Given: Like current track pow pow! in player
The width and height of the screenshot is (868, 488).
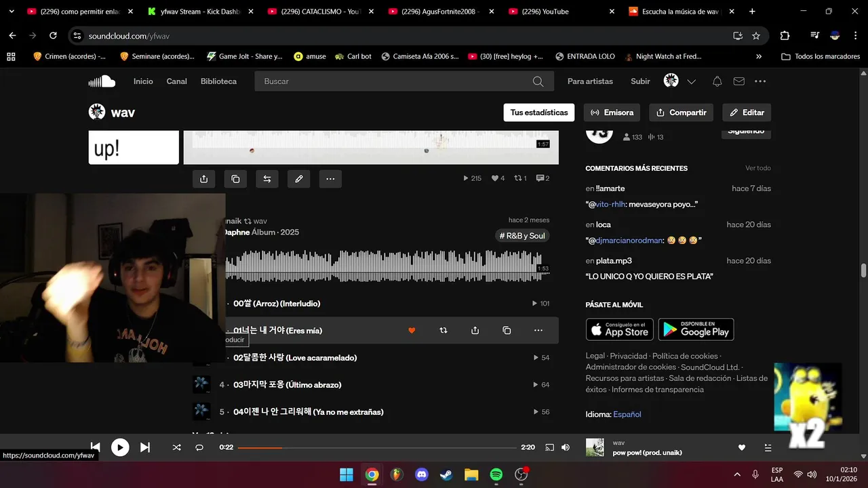Looking at the screenshot, I should click(742, 447).
